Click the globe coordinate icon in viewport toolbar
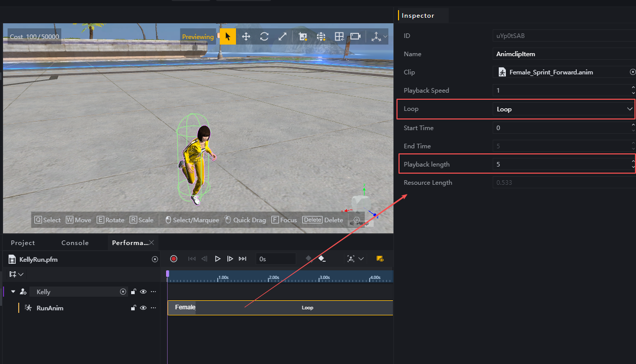The image size is (636, 364). [321, 36]
